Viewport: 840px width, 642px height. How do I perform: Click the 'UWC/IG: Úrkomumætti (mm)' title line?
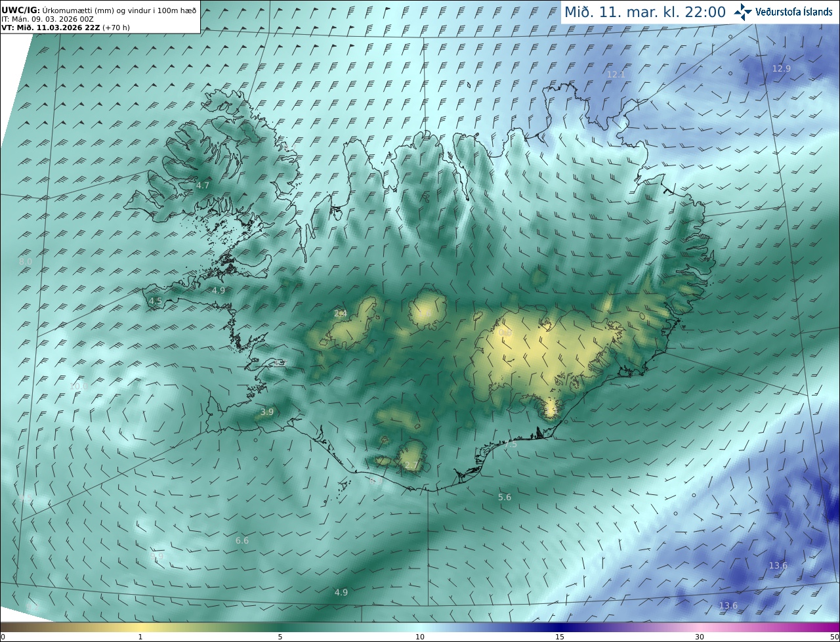[99, 11]
